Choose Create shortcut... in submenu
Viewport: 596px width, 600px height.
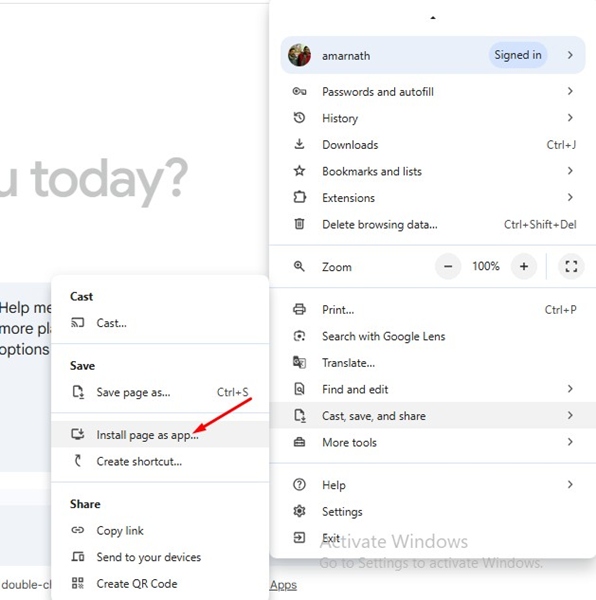(160, 461)
